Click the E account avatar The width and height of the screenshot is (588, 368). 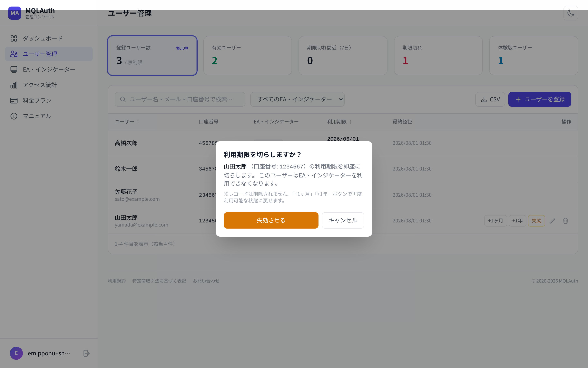(x=16, y=353)
